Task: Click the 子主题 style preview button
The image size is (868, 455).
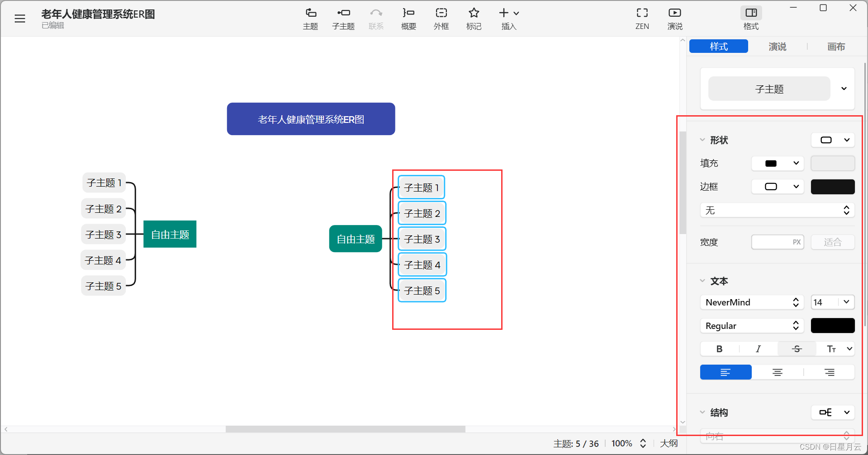Action: 769,89
